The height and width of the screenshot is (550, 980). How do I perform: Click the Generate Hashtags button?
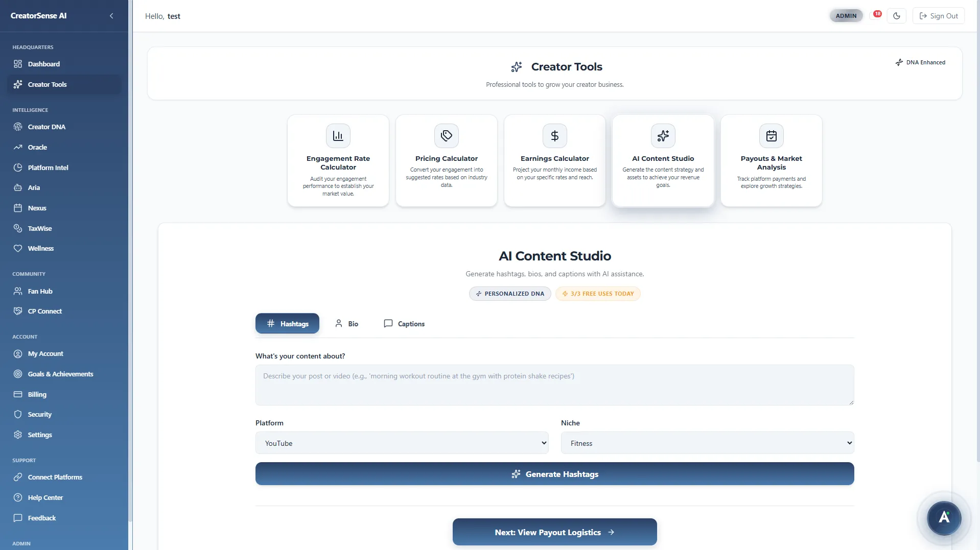click(554, 473)
